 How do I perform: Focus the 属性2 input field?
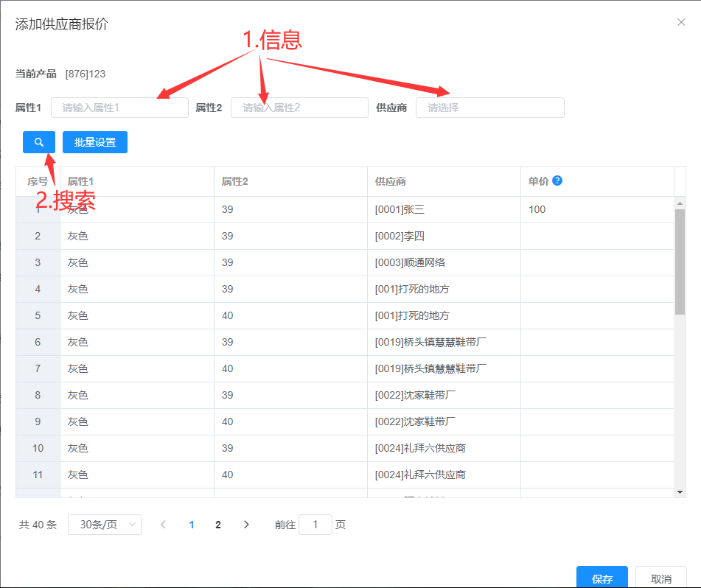(x=299, y=108)
